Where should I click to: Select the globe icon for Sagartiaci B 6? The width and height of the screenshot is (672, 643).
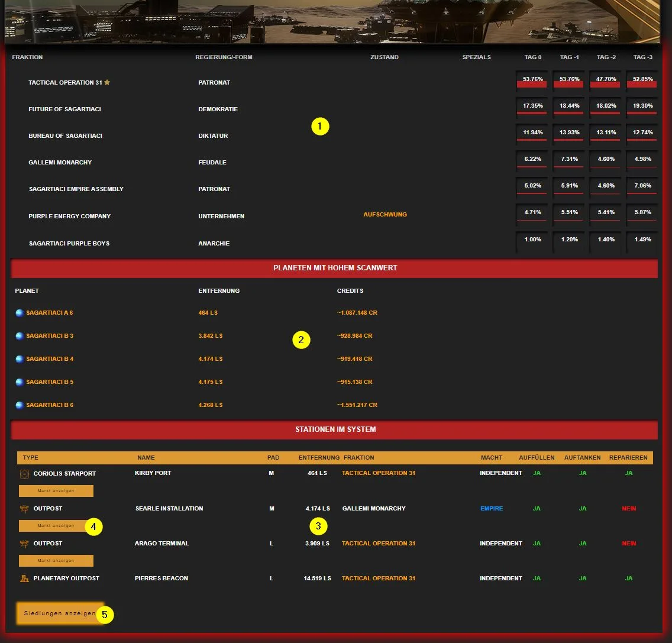[20, 405]
